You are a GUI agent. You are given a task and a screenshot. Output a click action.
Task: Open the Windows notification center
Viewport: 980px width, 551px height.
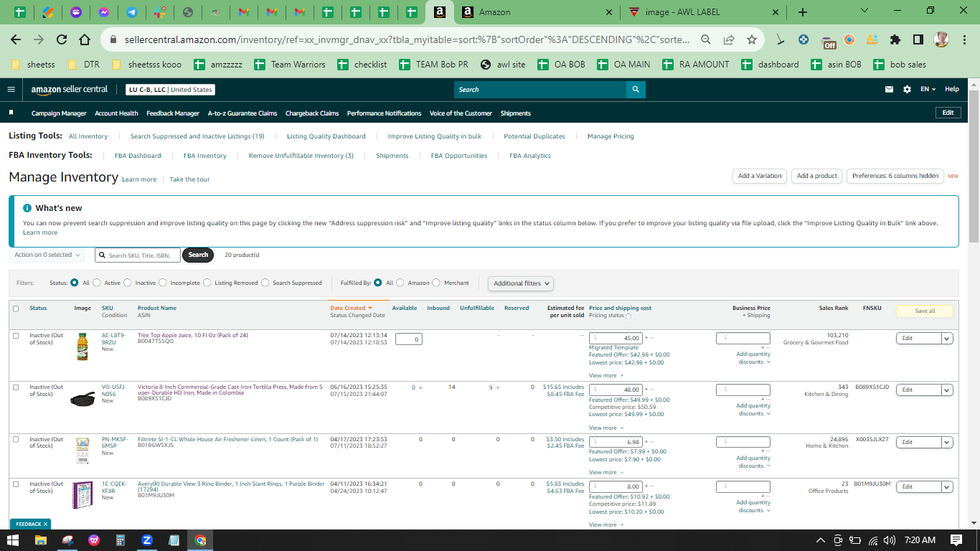(x=956, y=540)
